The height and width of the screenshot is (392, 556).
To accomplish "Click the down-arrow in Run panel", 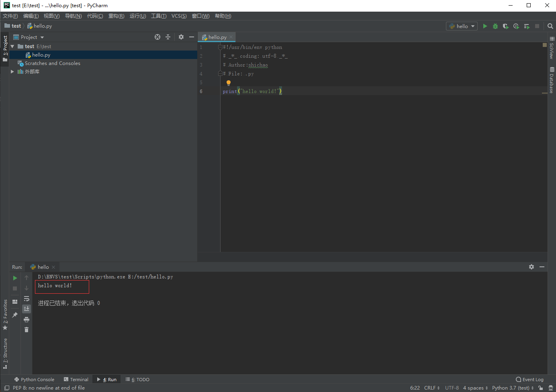I will click(x=27, y=288).
